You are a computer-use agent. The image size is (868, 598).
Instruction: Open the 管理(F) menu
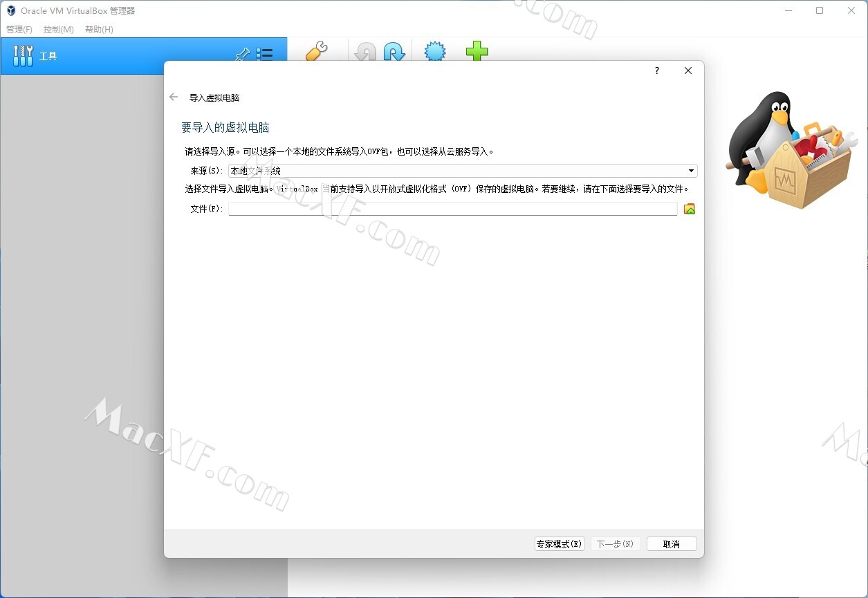(19, 29)
